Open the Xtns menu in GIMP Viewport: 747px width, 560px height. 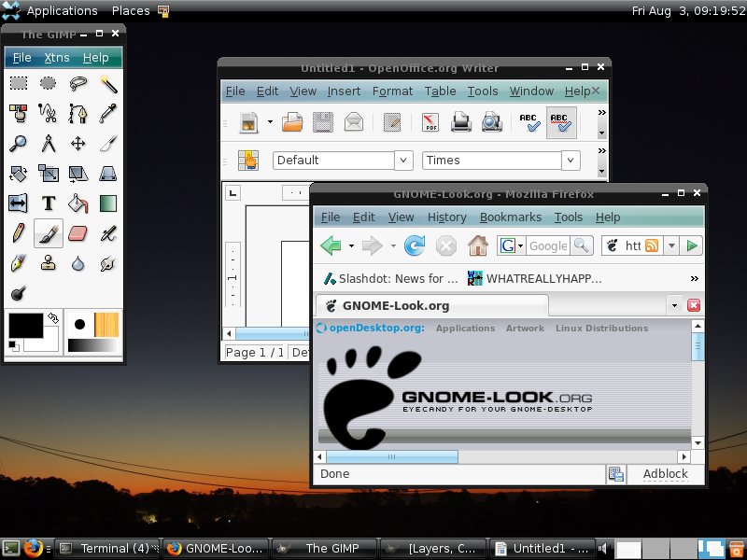(57, 58)
